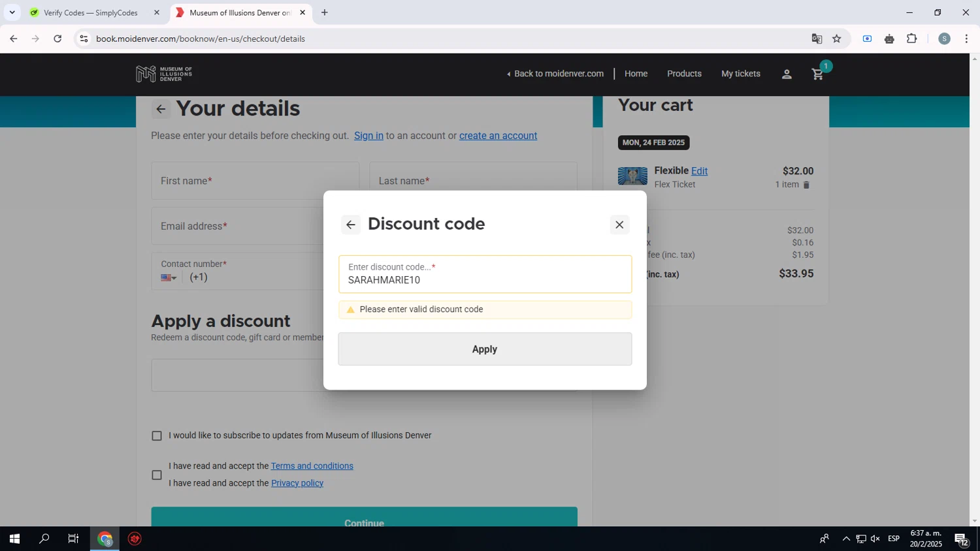Open Chrome three-dot menu
The image size is (980, 551).
(x=966, y=39)
